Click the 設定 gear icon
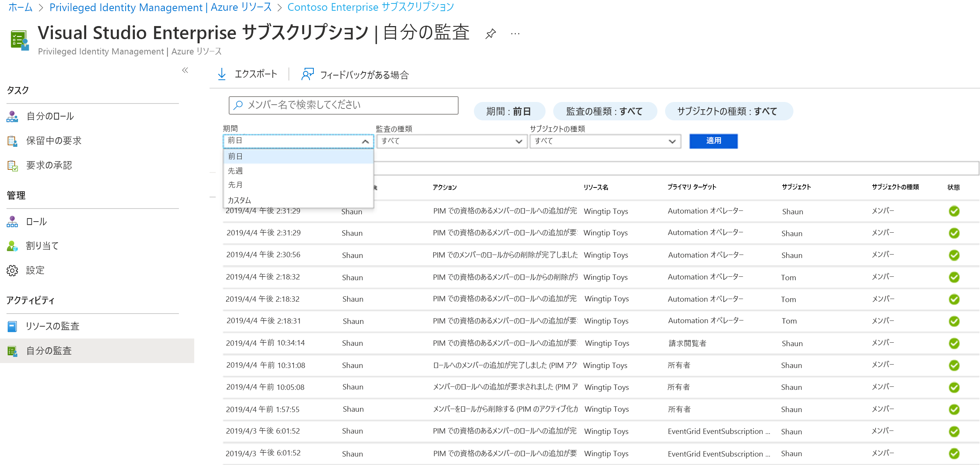Viewport: 980px width, 465px height. pyautogui.click(x=12, y=270)
